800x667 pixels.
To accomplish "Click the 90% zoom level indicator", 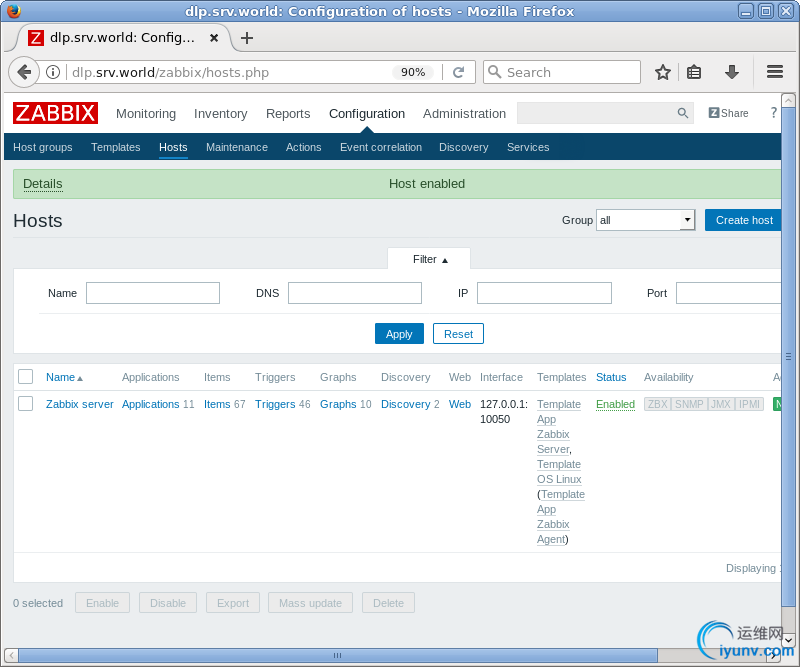I will coord(413,72).
